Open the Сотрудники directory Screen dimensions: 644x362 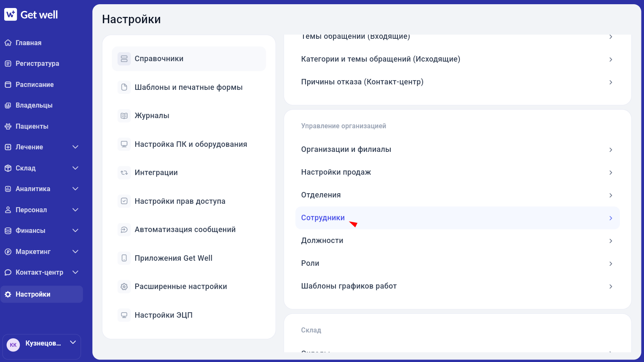(458, 218)
